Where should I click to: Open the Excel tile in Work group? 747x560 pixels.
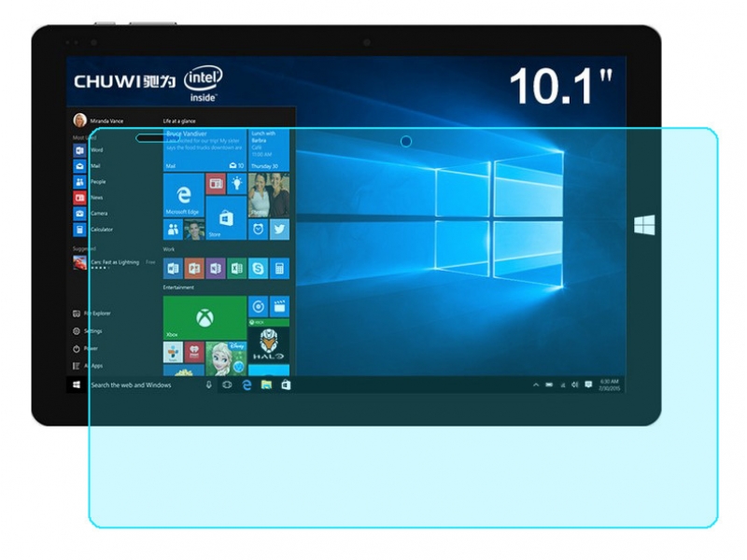coord(237,269)
